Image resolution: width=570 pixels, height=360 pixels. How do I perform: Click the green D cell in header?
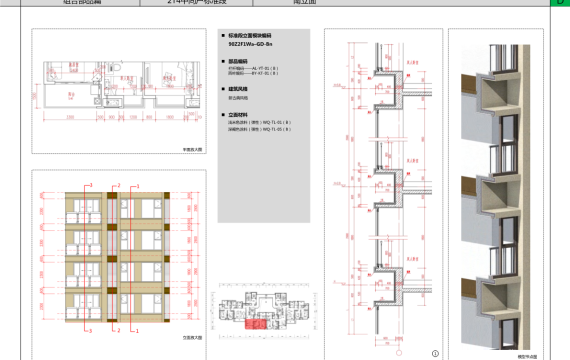coord(560,3)
